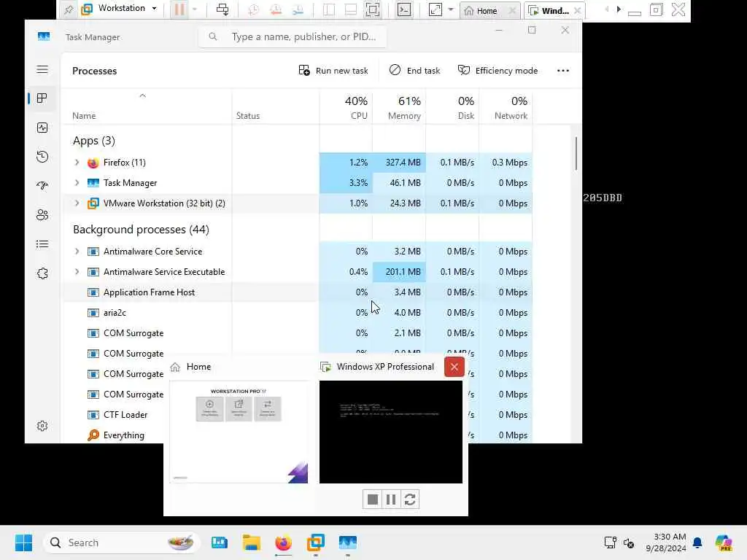Sort by Memory column header
Image resolution: width=747 pixels, height=560 pixels.
pos(399,108)
